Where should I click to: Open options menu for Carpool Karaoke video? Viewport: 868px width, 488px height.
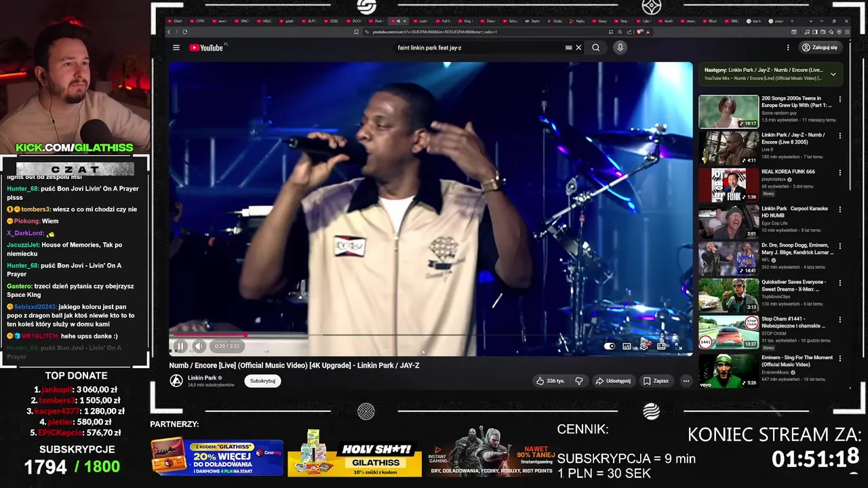[x=840, y=209]
